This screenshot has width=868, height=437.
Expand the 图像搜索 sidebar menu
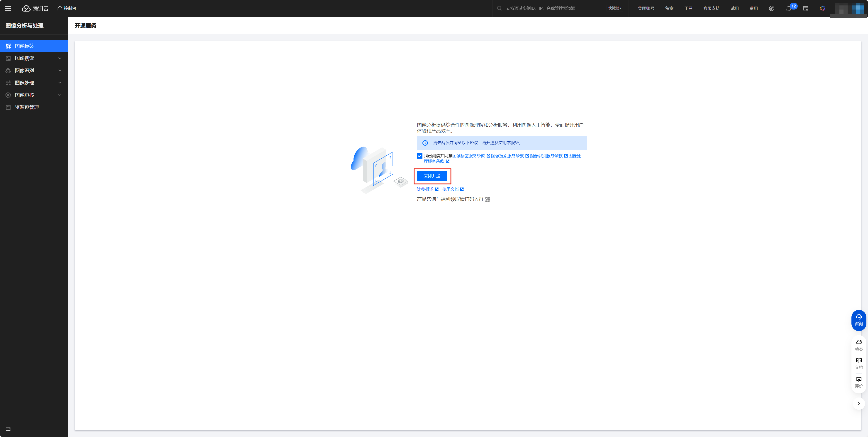[x=34, y=58]
